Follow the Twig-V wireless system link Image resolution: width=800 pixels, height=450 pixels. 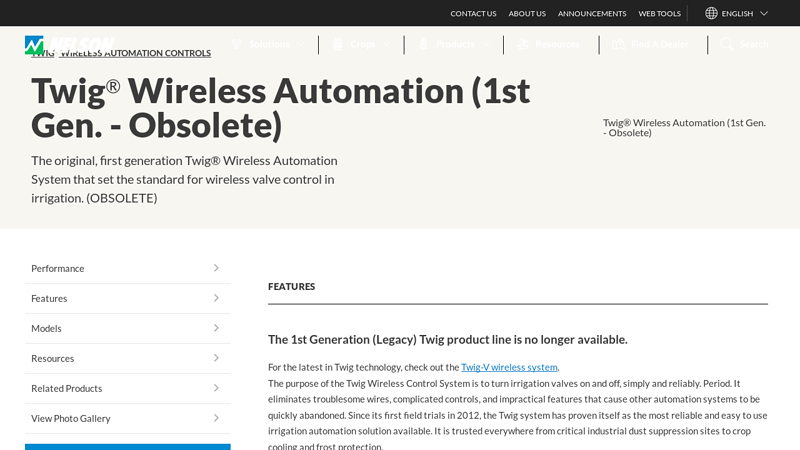pyautogui.click(x=509, y=367)
